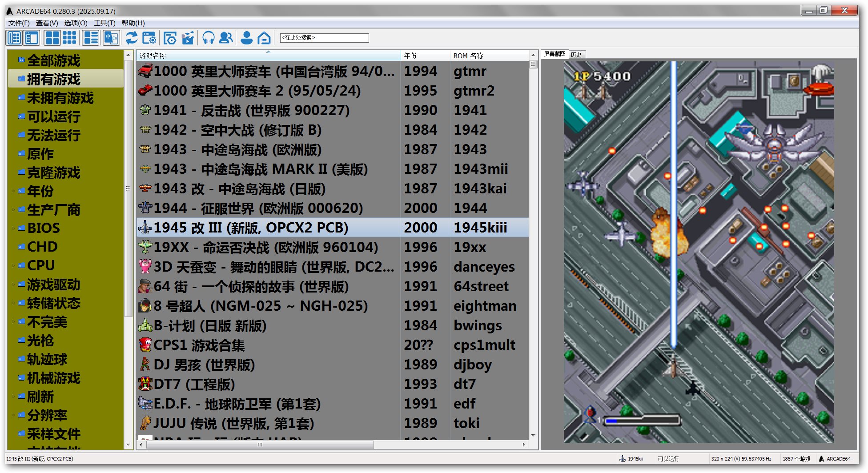The height and width of the screenshot is (473, 868).
Task: Expand the 生产厂商 tree node arrow
Action: 13,210
